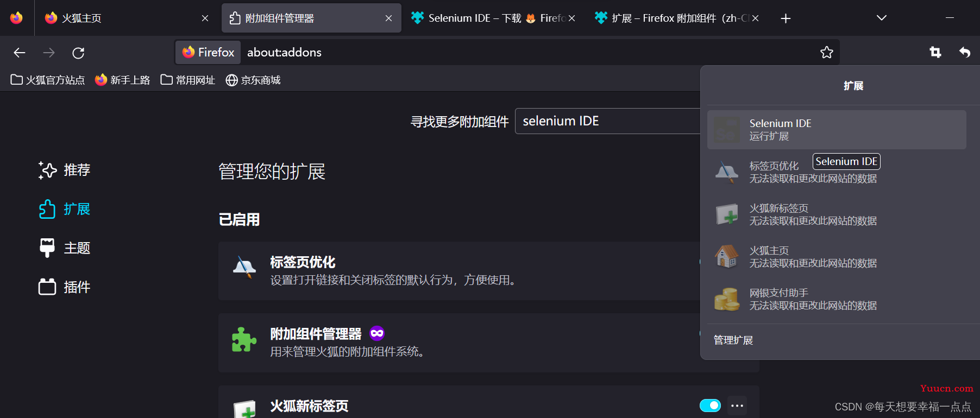Viewport: 980px width, 418px height.
Task: Click 火狐新标签页 icon in extensions panel
Action: pyautogui.click(x=726, y=214)
